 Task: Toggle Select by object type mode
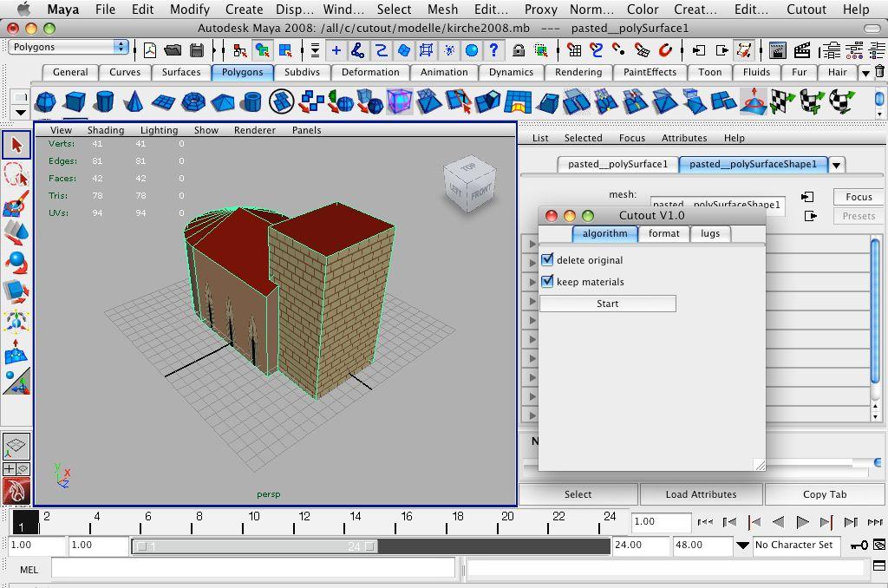(262, 50)
